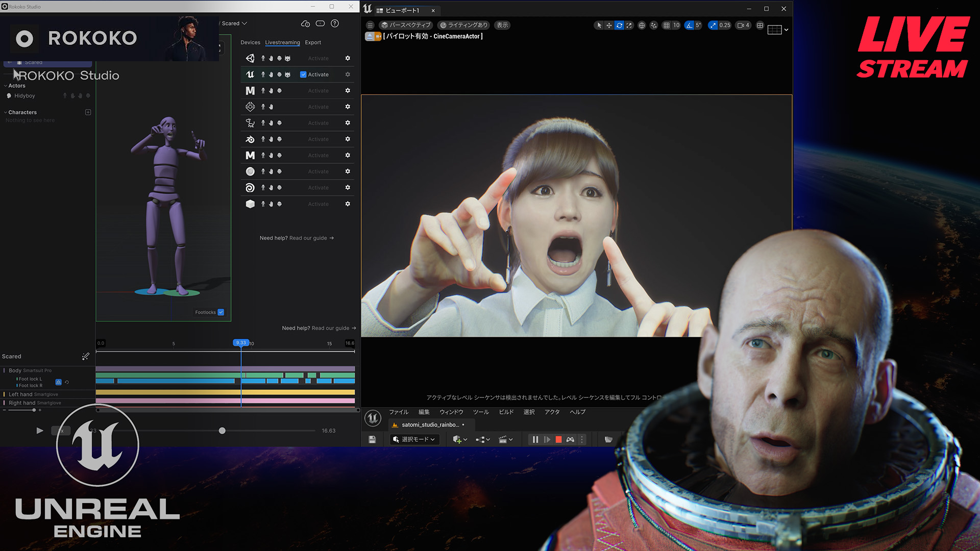Open the Scared scene dropdown in Rokoko header
This screenshot has height=551, width=980.
point(234,23)
